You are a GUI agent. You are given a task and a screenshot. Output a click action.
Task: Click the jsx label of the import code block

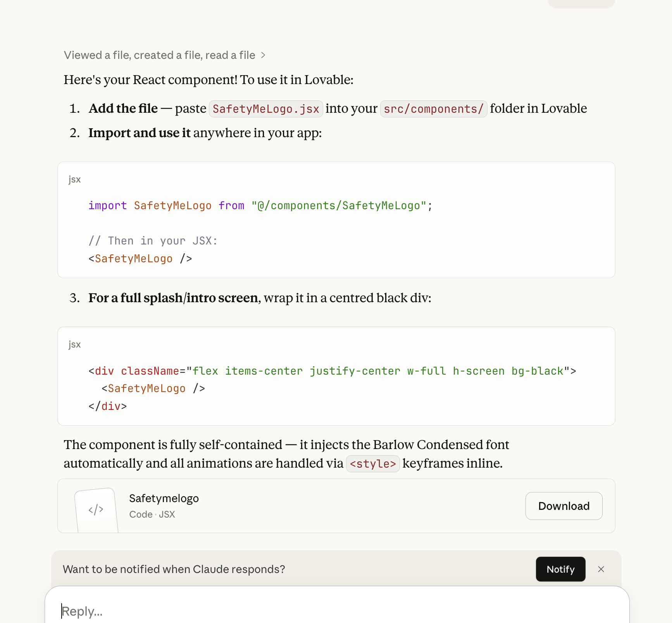(x=75, y=179)
